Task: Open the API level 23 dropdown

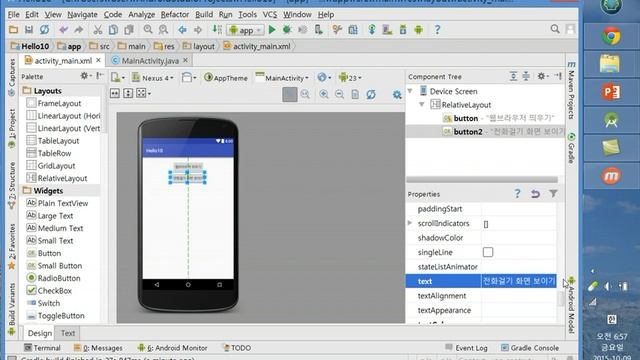Action: pos(350,78)
